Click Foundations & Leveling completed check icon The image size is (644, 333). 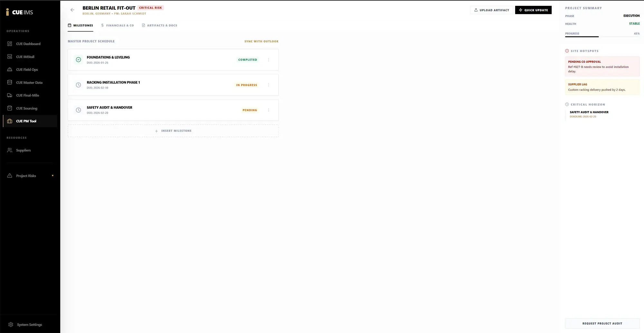(78, 60)
